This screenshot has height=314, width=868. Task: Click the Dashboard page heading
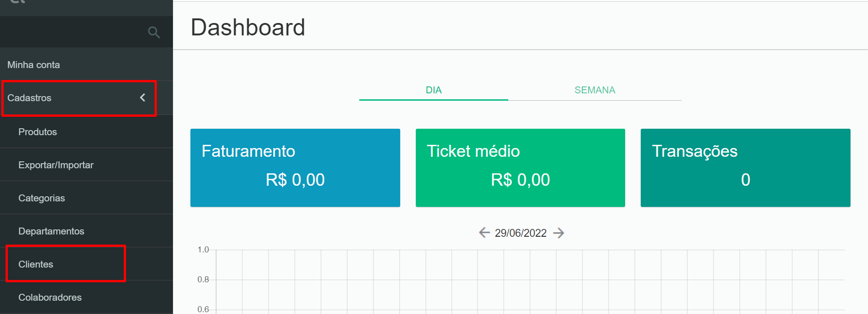248,27
